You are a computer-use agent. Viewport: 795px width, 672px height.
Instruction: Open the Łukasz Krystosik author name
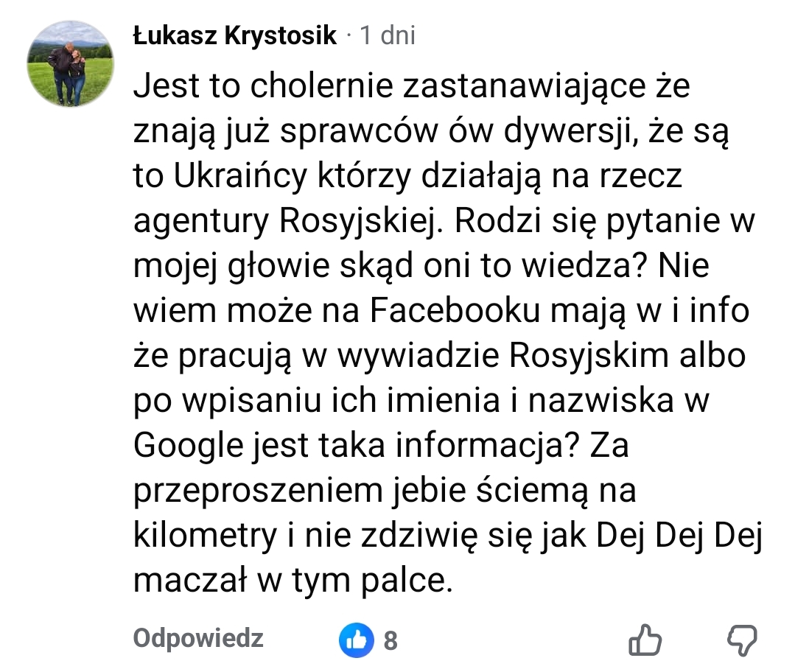tap(235, 35)
